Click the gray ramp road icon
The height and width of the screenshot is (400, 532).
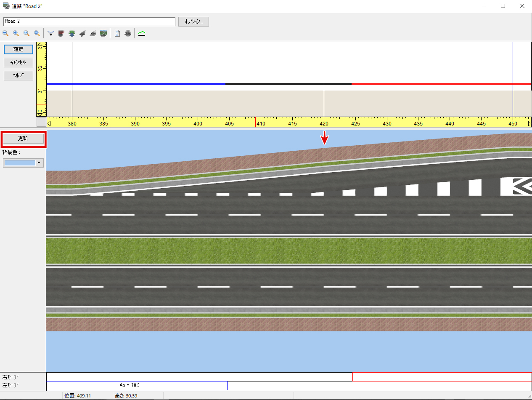click(82, 33)
